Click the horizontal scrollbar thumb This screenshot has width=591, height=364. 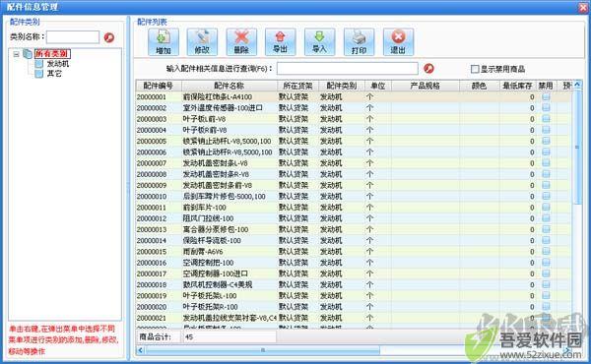pos(263,350)
